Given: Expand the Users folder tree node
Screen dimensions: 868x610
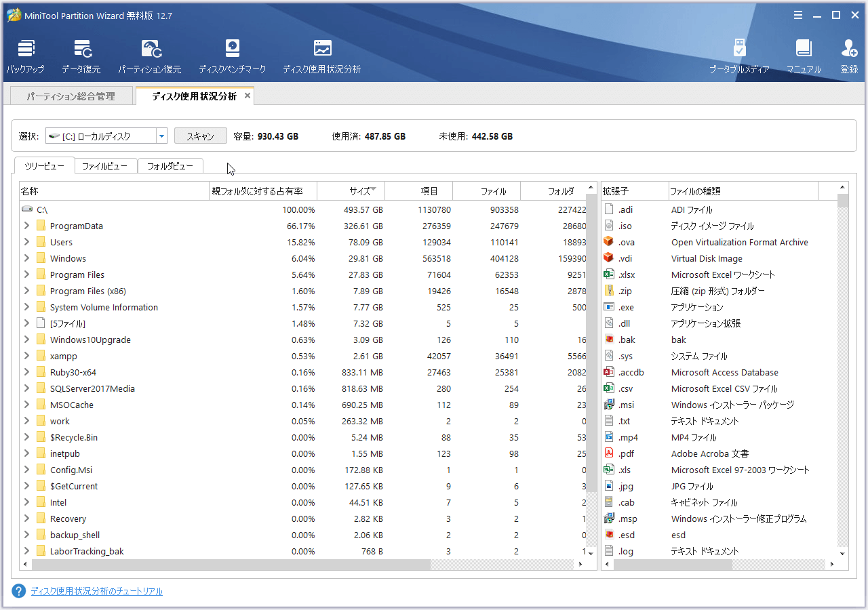Looking at the screenshot, I should tap(26, 242).
